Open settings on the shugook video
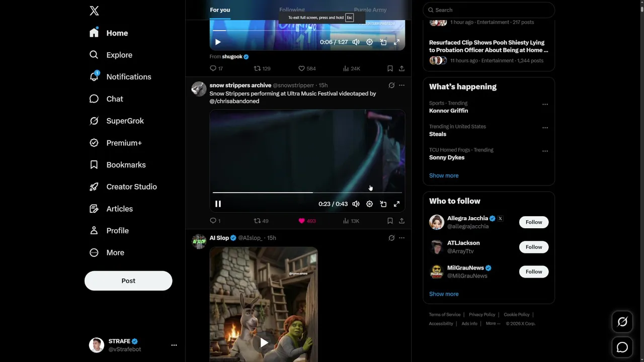Viewport: 644px width, 362px height. (x=369, y=42)
